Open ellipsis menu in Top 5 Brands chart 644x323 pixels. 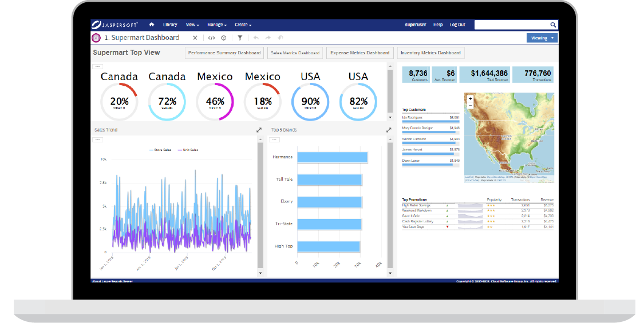tap(274, 140)
